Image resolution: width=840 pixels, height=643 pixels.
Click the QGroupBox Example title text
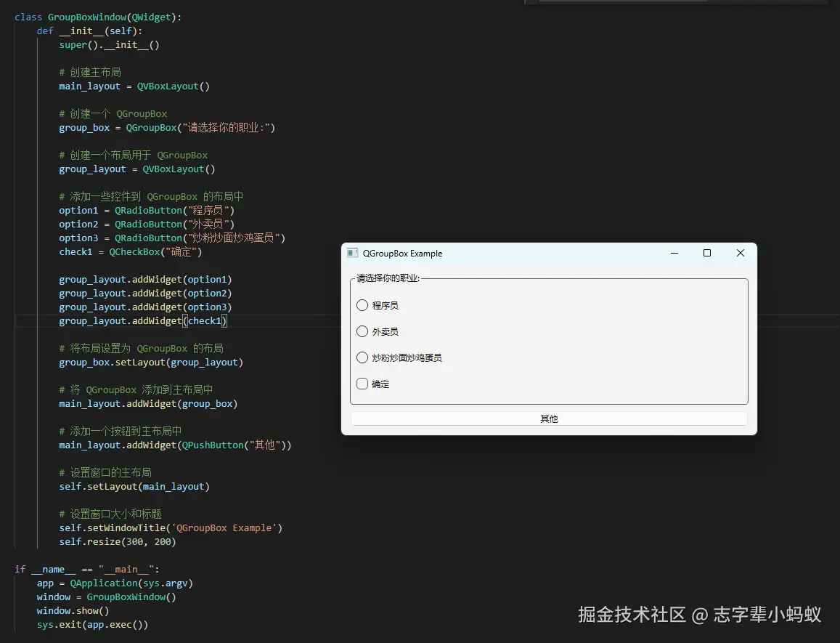(402, 253)
